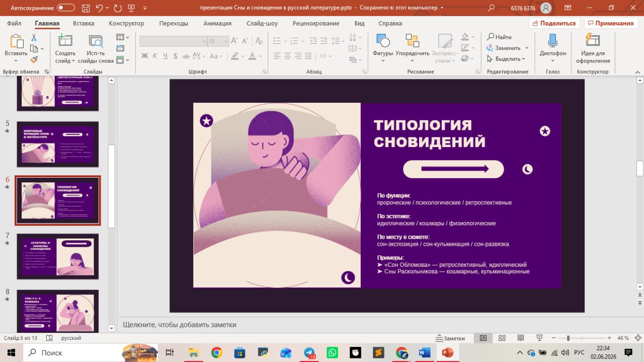Switch to Slide Sorter view
This screenshot has height=362, width=644.
pos(502,338)
